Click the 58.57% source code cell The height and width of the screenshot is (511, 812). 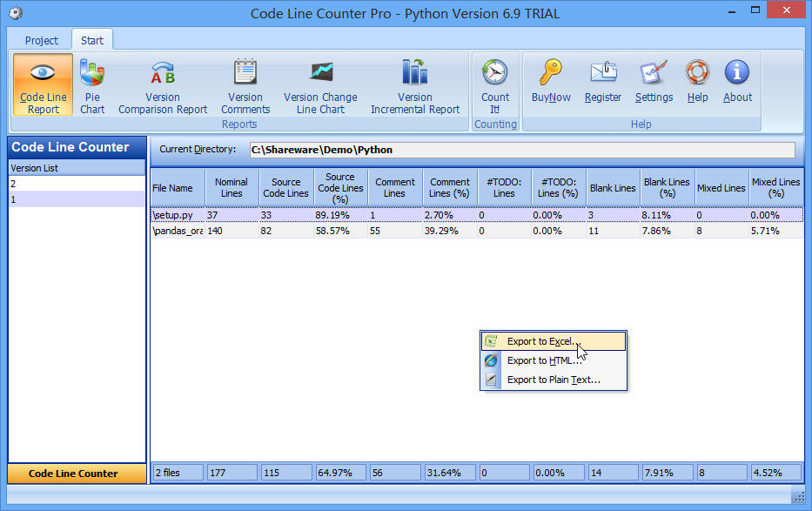341,231
